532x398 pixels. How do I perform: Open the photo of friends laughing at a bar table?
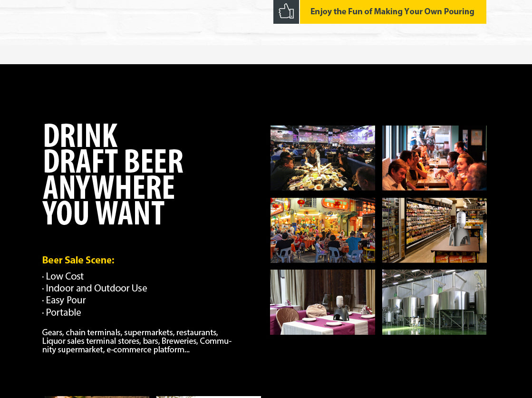434,158
